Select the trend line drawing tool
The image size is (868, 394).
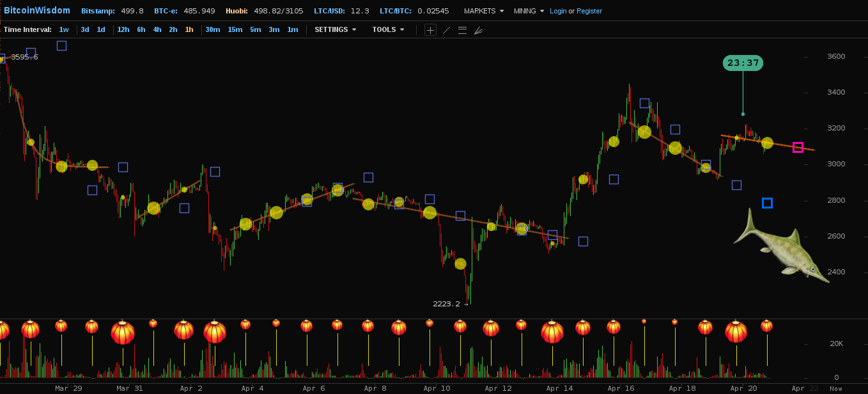click(x=446, y=30)
